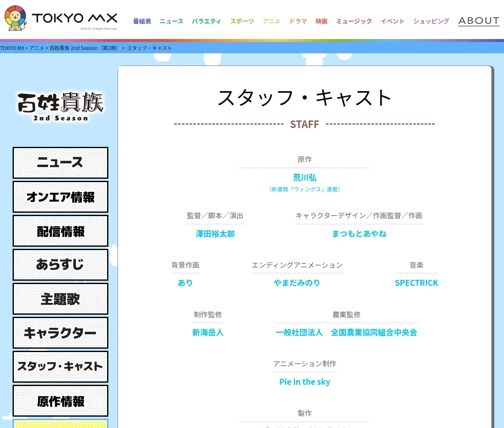Go to アニメ in top navigation
Viewport: 504px width, 428px height.
[x=271, y=21]
